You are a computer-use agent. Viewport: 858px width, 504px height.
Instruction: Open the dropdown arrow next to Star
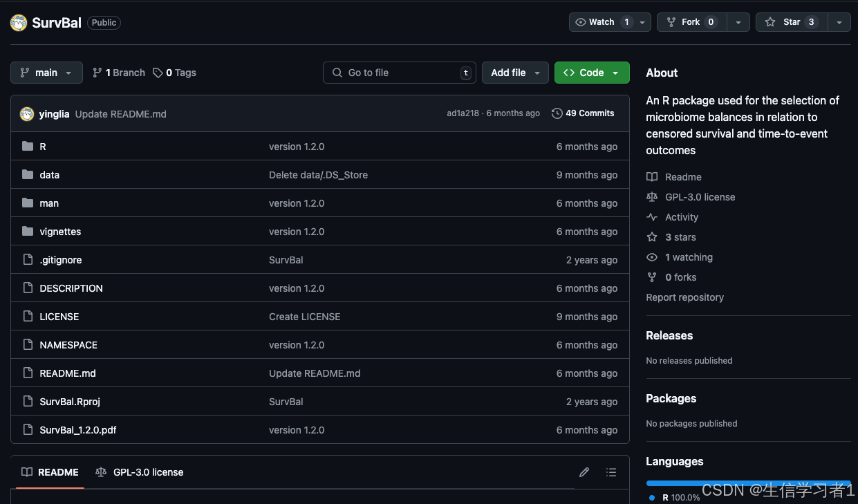(x=839, y=22)
